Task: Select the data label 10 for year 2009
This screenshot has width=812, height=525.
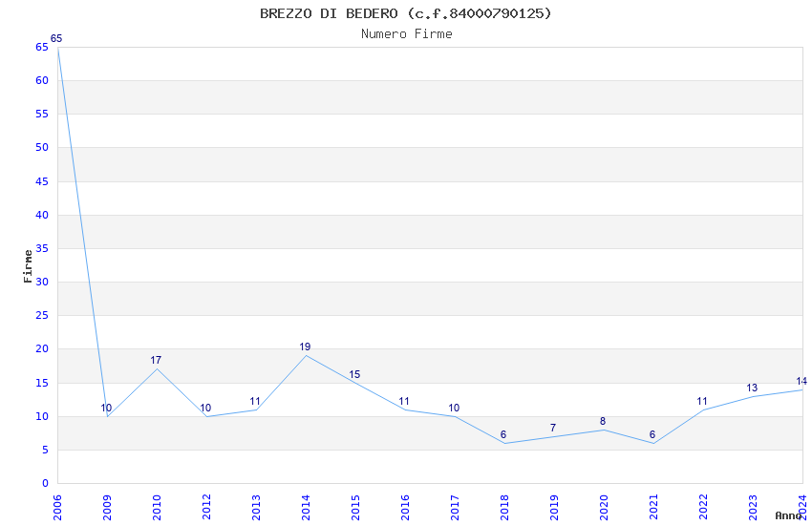Action: point(106,409)
